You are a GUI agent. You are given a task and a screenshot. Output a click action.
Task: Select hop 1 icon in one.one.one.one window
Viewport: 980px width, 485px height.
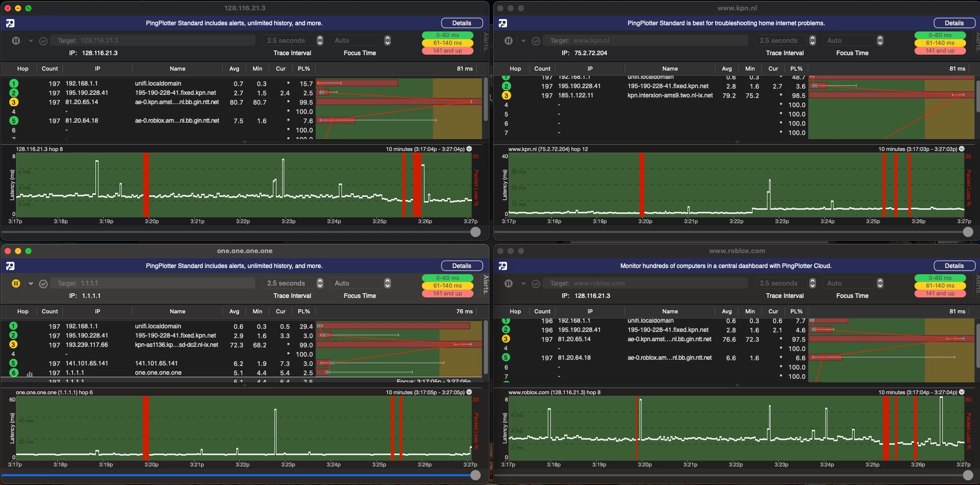coord(13,326)
